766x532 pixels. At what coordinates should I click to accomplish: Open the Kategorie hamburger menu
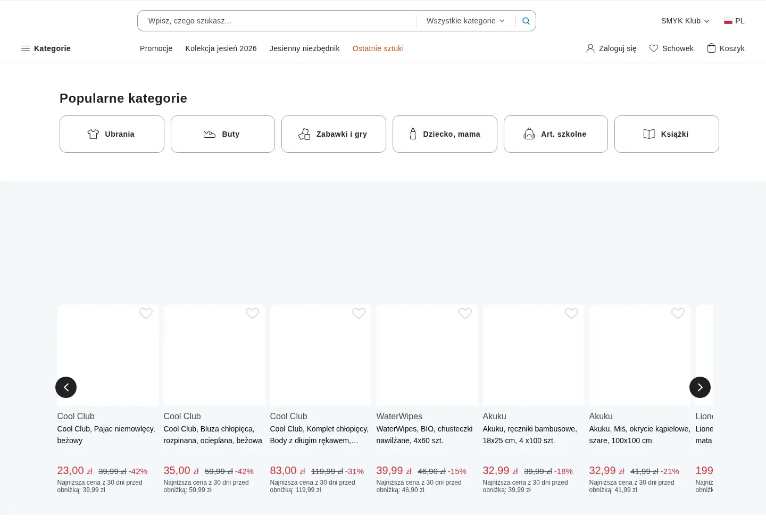point(46,48)
